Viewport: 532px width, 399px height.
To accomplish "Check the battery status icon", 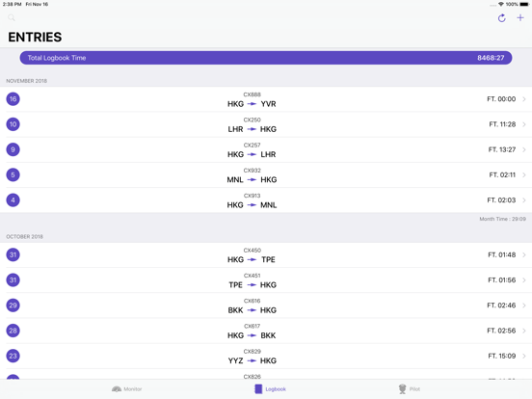I will pyautogui.click(x=524, y=4).
